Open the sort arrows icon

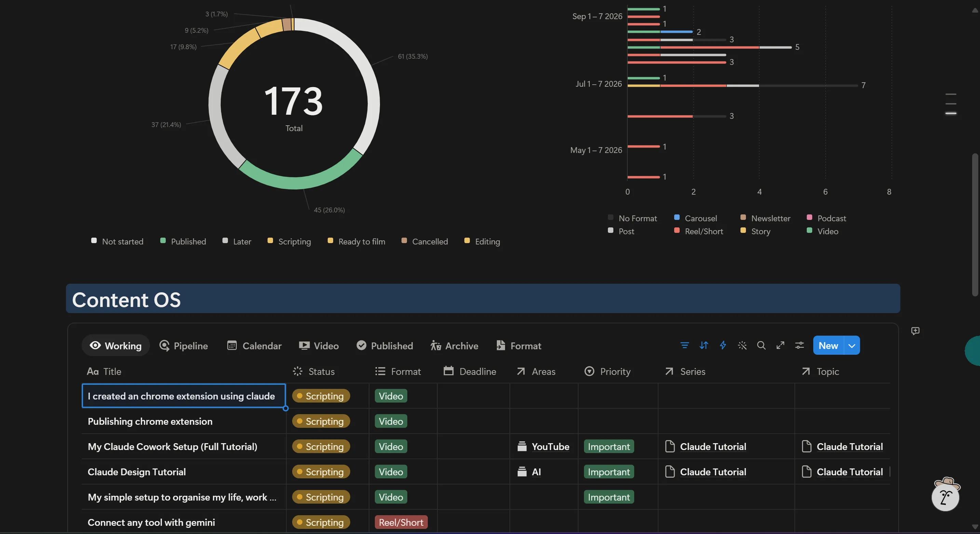(704, 346)
